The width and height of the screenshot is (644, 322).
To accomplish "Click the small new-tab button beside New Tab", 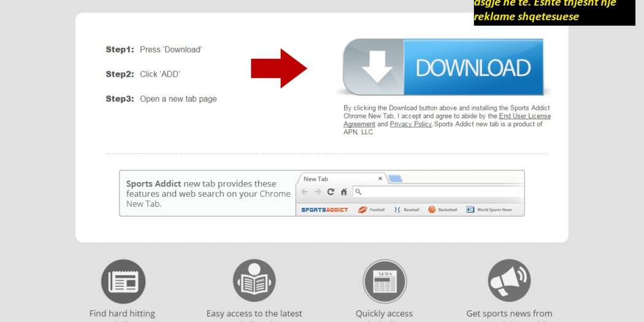I will [x=395, y=178].
